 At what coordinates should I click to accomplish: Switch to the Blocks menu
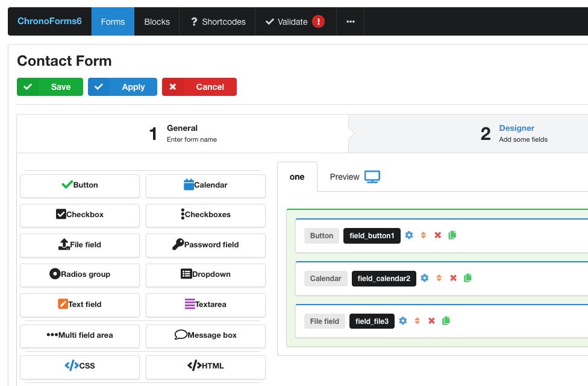(157, 22)
